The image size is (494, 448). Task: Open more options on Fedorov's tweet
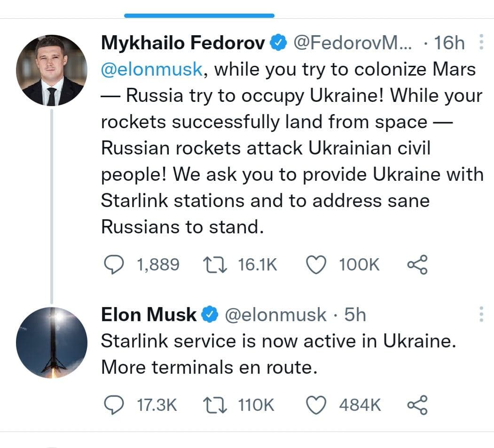click(x=481, y=43)
